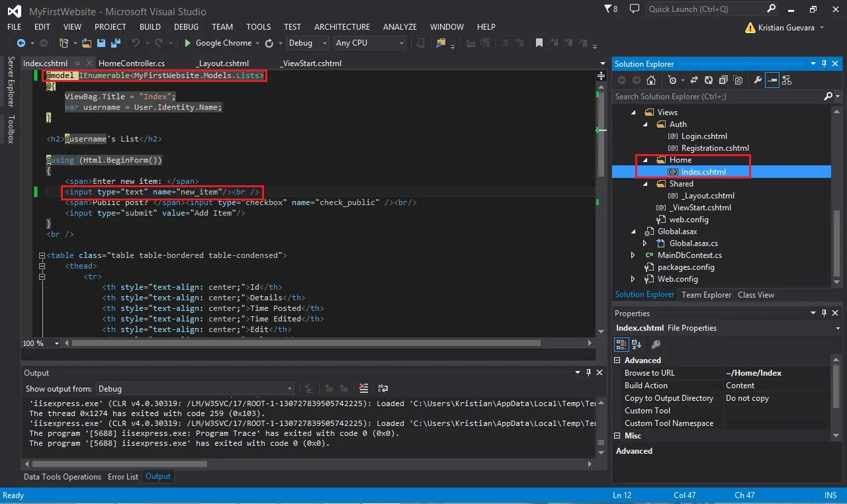Collapse the Auth folder node
Screen dimensions: 847x504
(x=646, y=124)
